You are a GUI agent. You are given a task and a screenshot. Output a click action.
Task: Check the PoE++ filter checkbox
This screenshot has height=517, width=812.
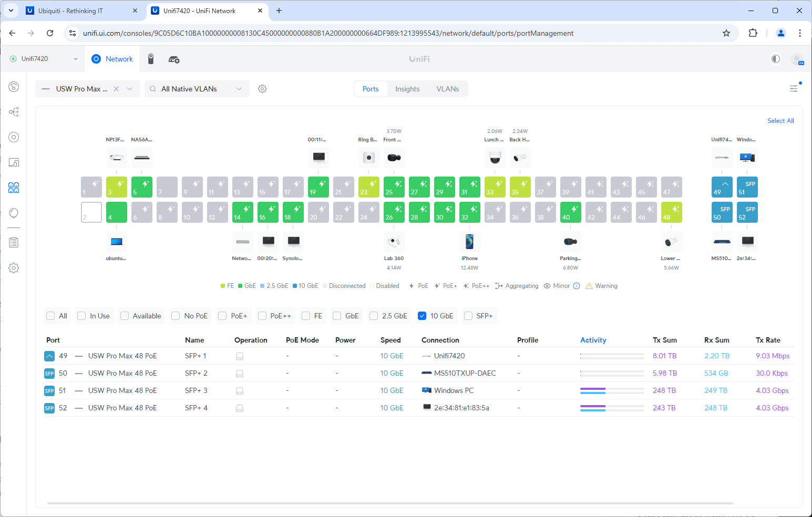click(x=262, y=316)
